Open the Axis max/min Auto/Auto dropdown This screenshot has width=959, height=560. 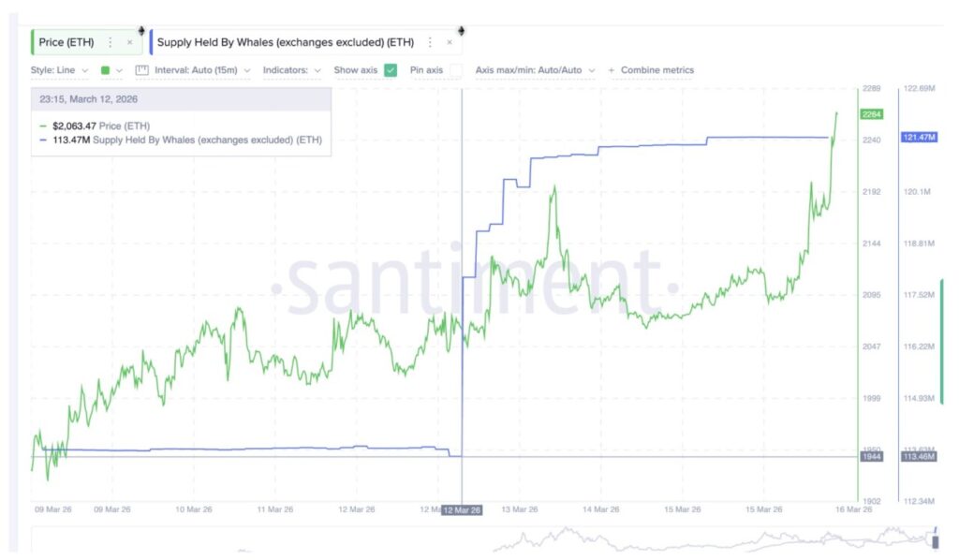click(535, 70)
